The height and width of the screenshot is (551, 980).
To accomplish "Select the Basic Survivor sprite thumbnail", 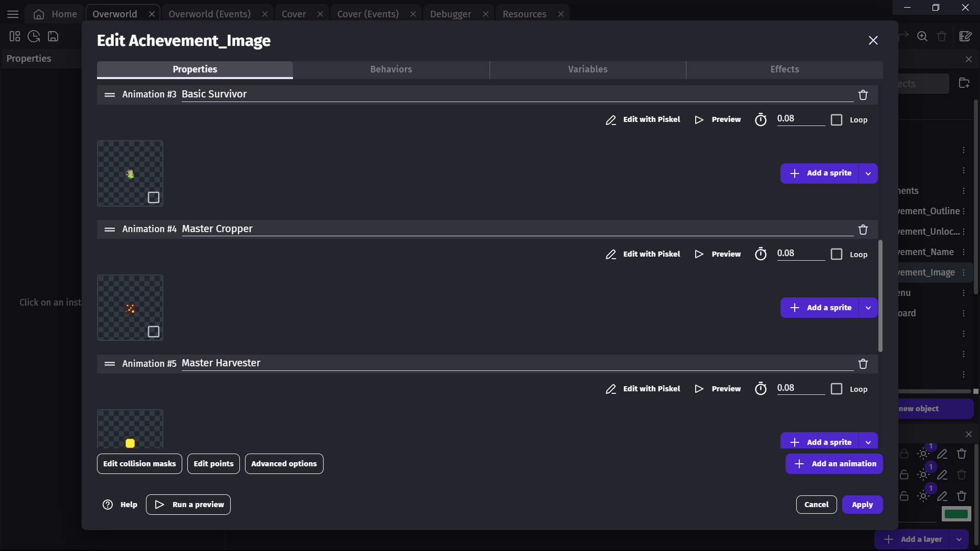I will (x=130, y=173).
